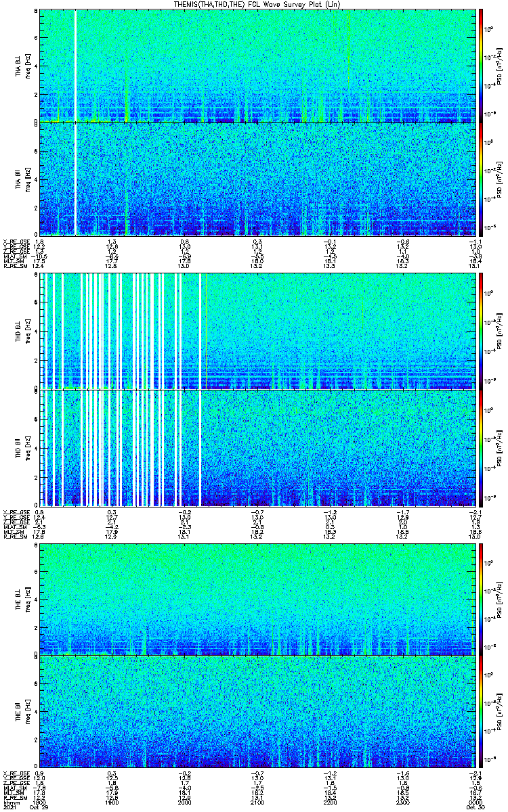Click the 2000 time tick label at bottom
Image resolution: width=508 pixels, height=812 pixels.
(x=184, y=803)
